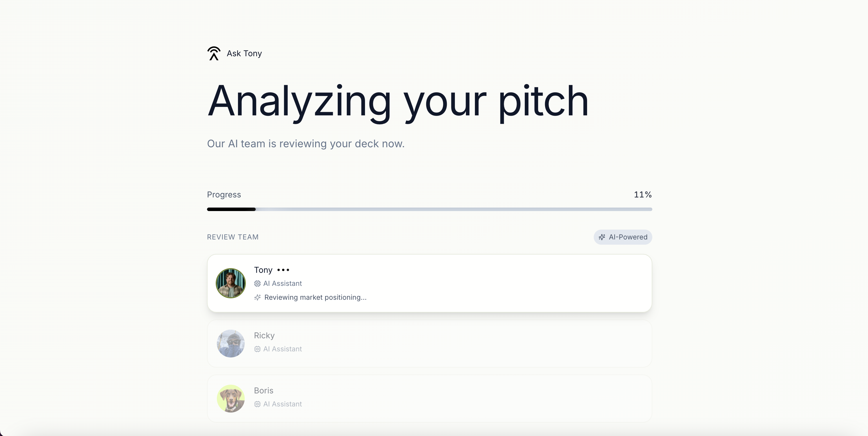This screenshot has height=436, width=868.
Task: Click the AI-Powered badge
Action: (622, 237)
